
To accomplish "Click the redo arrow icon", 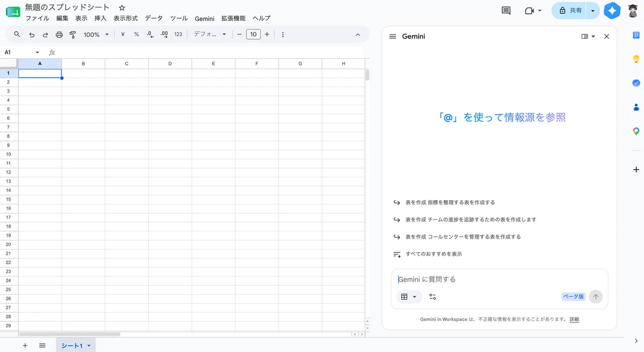I will [46, 34].
